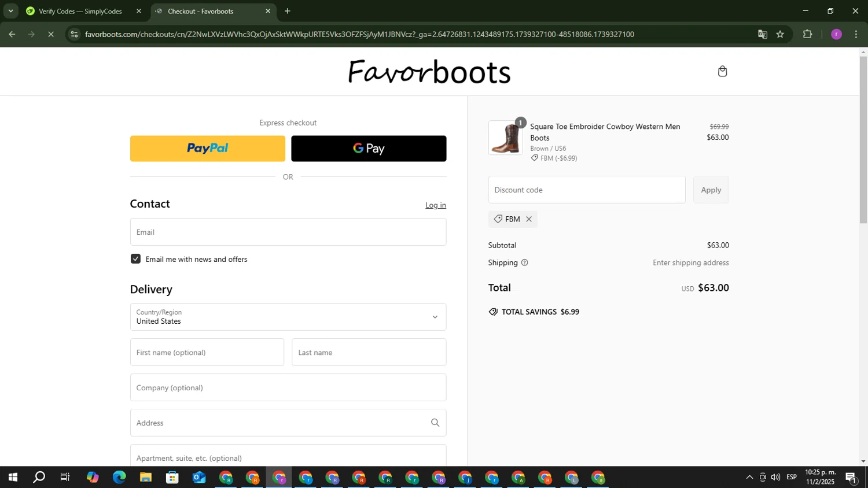Pay with Google Pay express checkout
Screen dimensions: 868x488
[369, 149]
